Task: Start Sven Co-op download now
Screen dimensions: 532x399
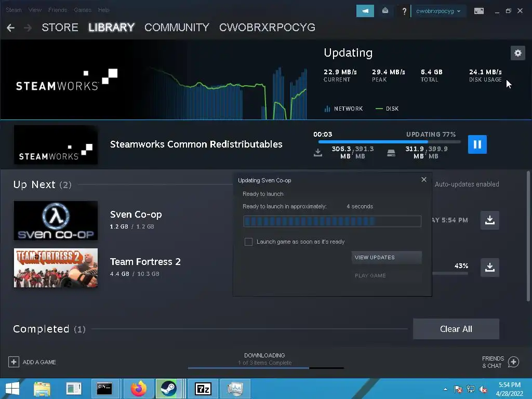Action: tap(489, 220)
